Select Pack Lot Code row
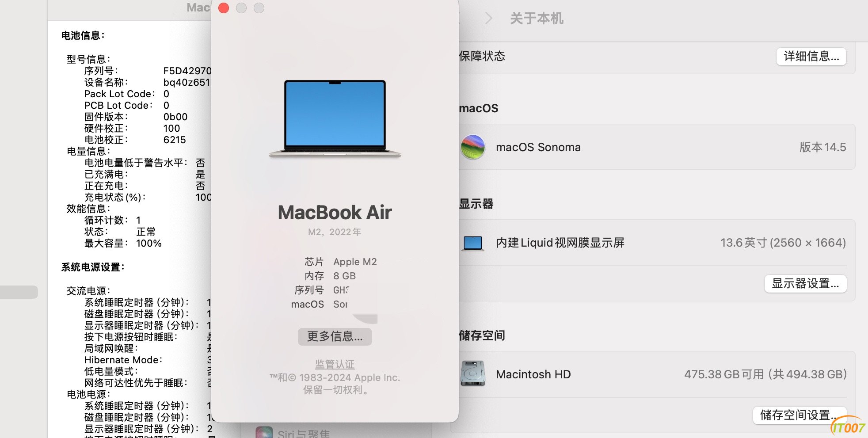 (127, 94)
